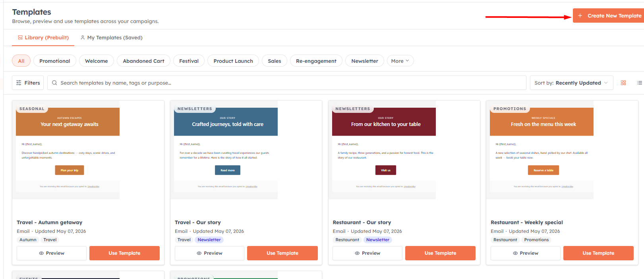Switch to list view icon
The height and width of the screenshot is (279, 644).
[639, 83]
